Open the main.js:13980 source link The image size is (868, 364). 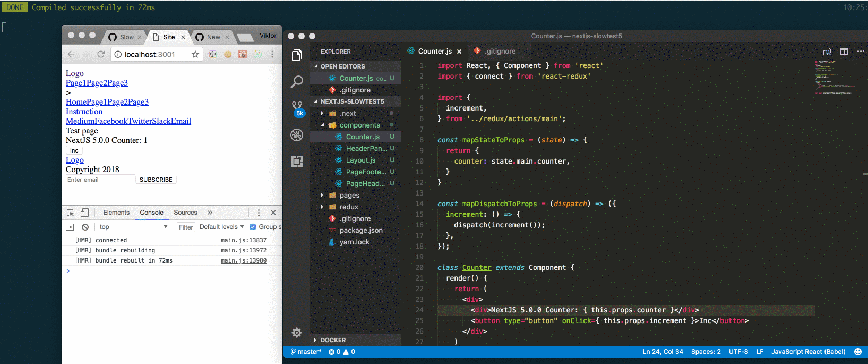[244, 260]
